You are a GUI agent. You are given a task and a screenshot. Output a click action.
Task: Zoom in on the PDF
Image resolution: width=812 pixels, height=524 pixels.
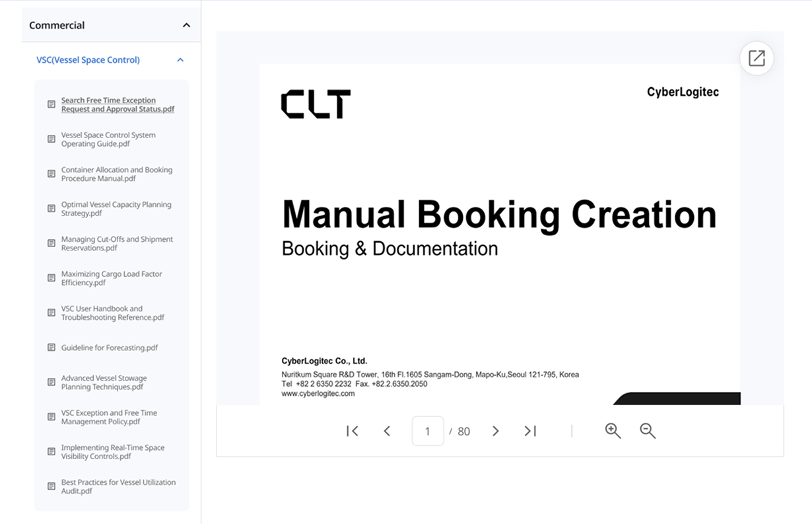pos(613,431)
